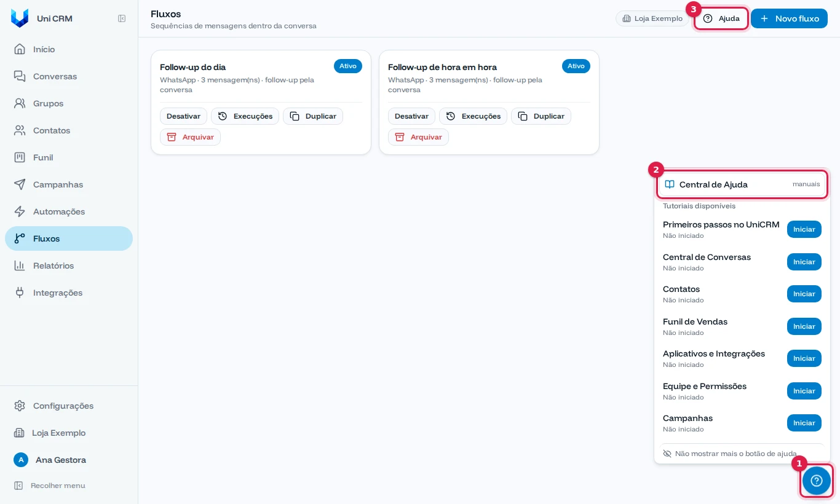Click the avatar icon for Ana Gestora
The image size is (840, 504).
tap(21, 460)
